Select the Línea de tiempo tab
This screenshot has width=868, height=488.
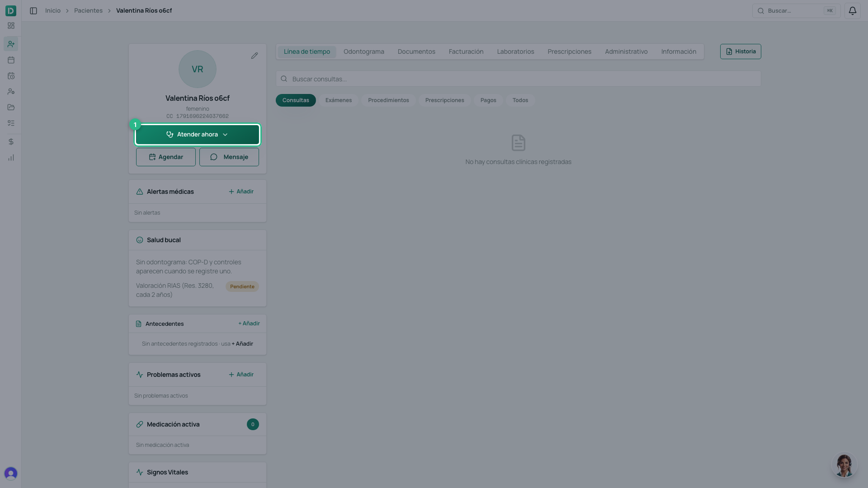coord(307,52)
